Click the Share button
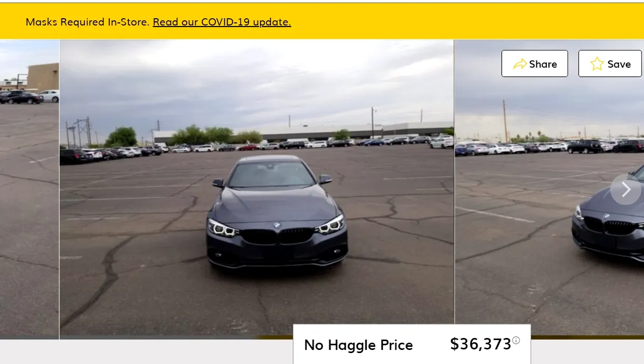 click(x=534, y=63)
